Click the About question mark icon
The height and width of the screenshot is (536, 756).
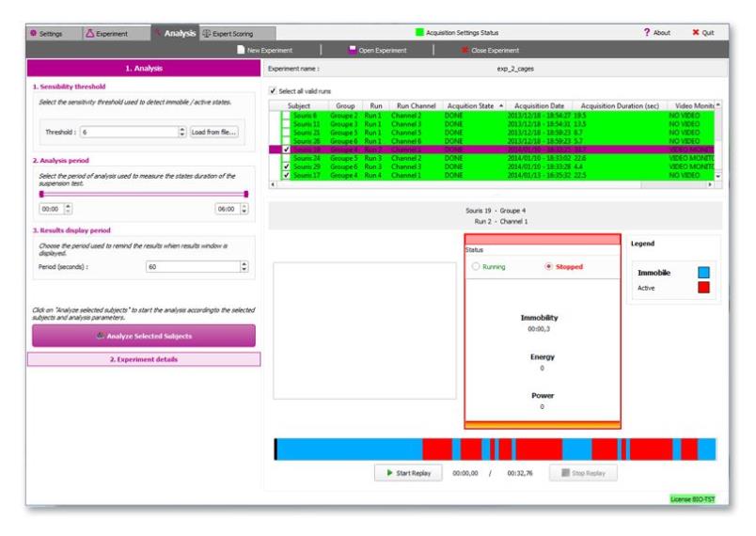(647, 33)
